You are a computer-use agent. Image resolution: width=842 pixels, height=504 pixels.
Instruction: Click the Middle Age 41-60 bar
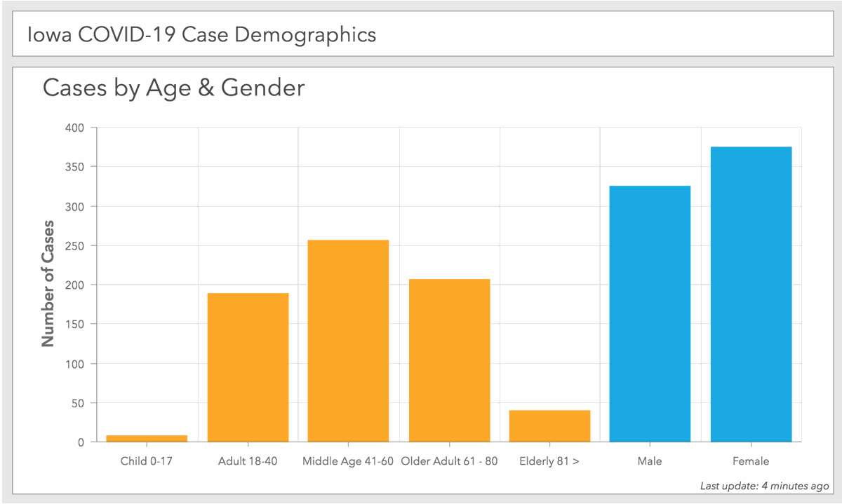(x=349, y=341)
